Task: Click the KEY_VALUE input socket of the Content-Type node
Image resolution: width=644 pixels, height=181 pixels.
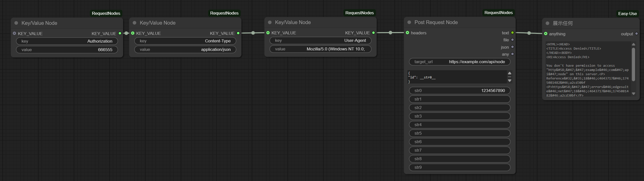Action: click(133, 33)
